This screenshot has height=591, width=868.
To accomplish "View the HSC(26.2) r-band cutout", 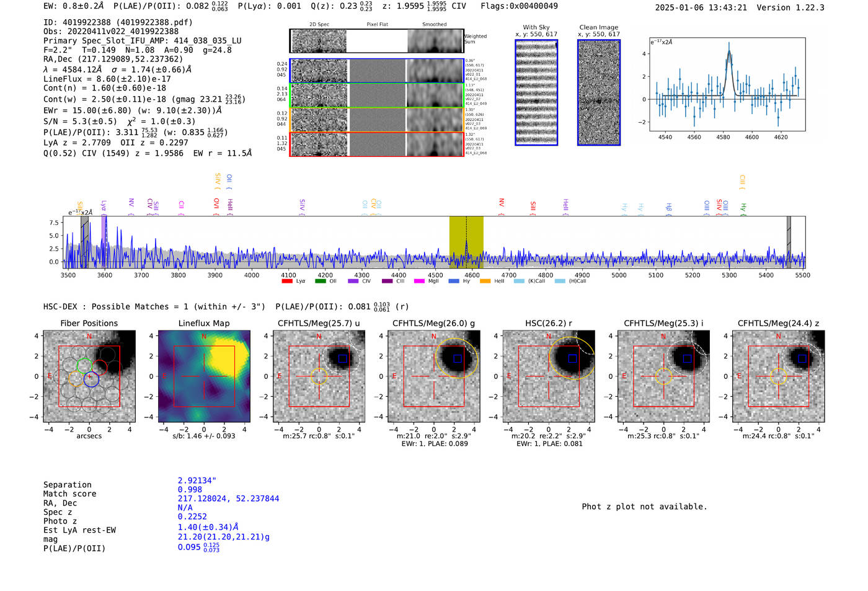I will click(549, 376).
